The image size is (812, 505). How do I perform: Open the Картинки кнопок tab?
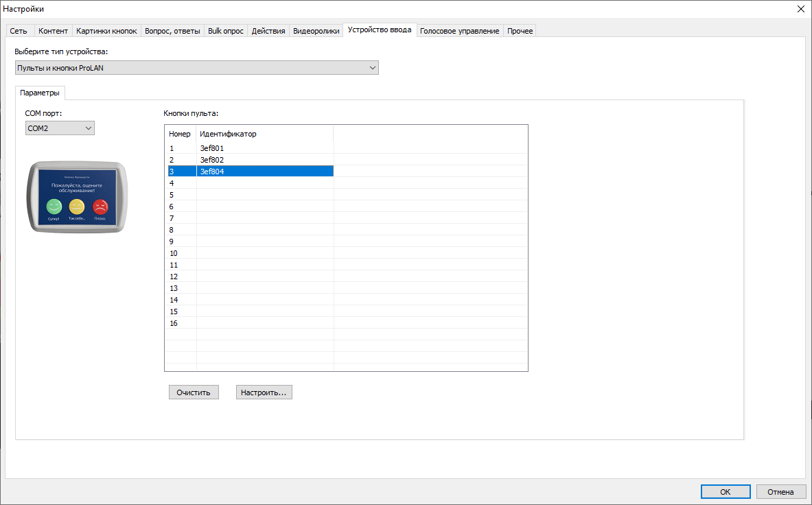point(106,31)
